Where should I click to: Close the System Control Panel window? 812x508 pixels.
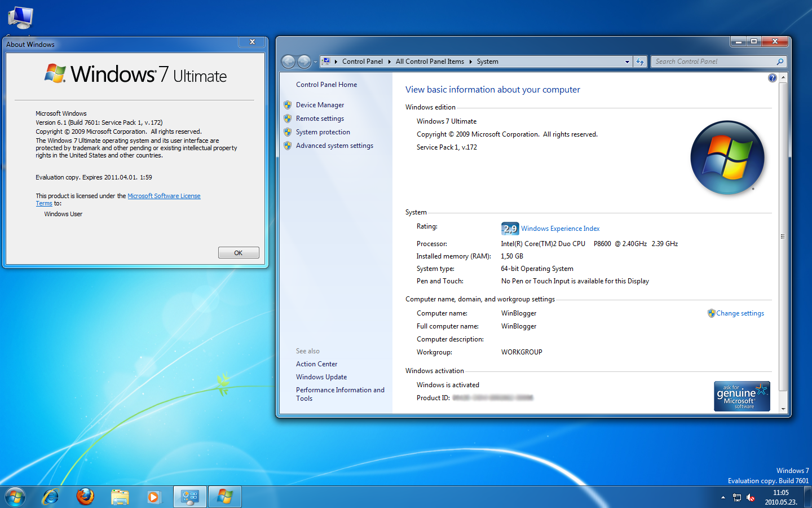coord(775,42)
